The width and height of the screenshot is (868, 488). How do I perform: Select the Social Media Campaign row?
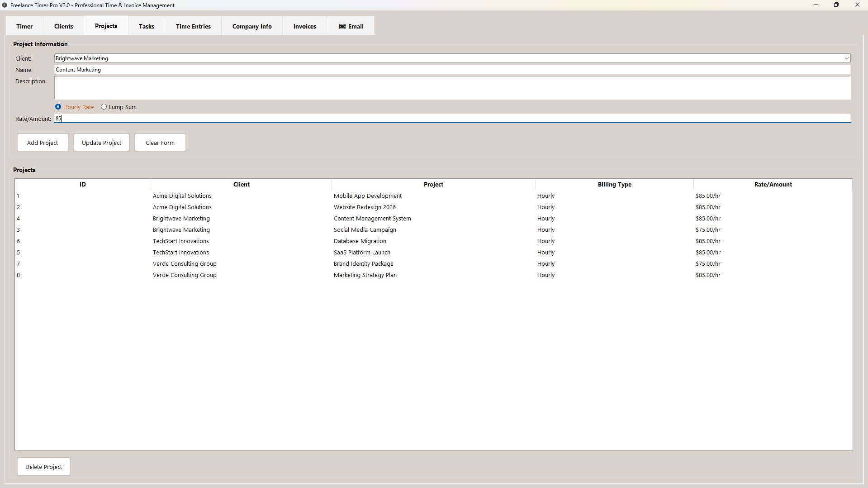click(x=365, y=230)
